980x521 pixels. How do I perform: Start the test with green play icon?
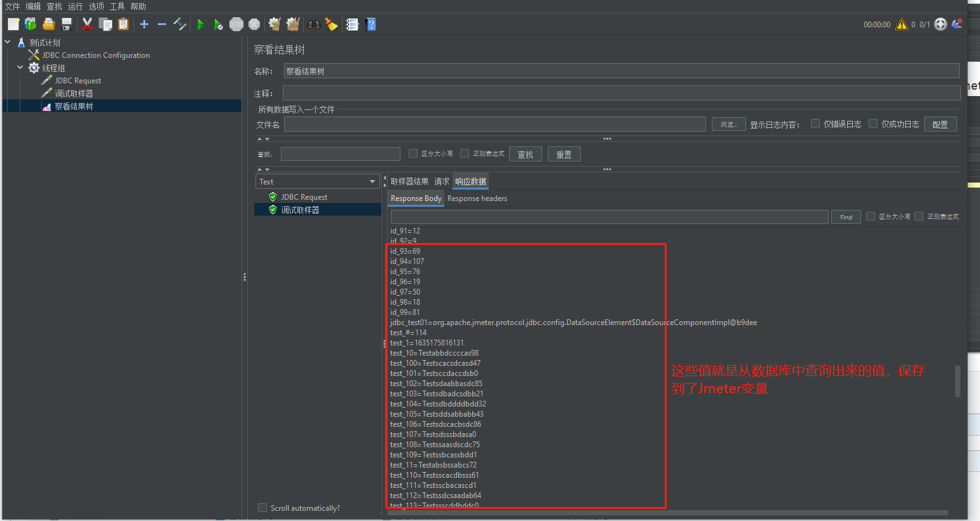click(x=201, y=24)
